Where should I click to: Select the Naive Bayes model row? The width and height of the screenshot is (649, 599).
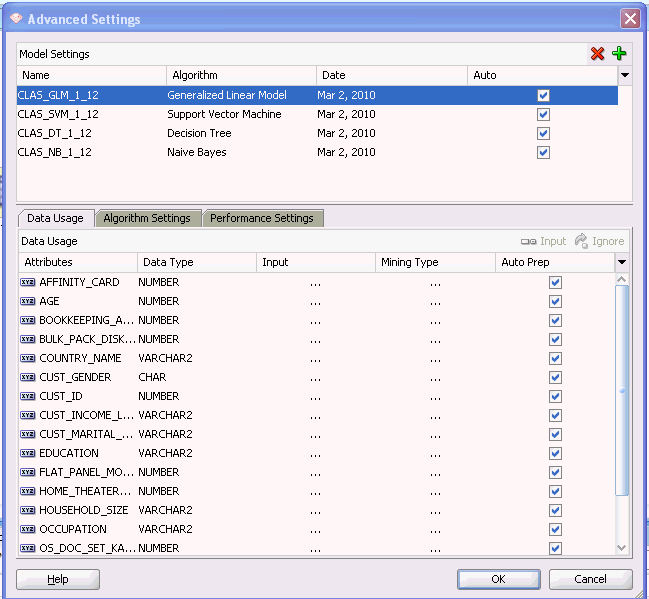[317, 153]
